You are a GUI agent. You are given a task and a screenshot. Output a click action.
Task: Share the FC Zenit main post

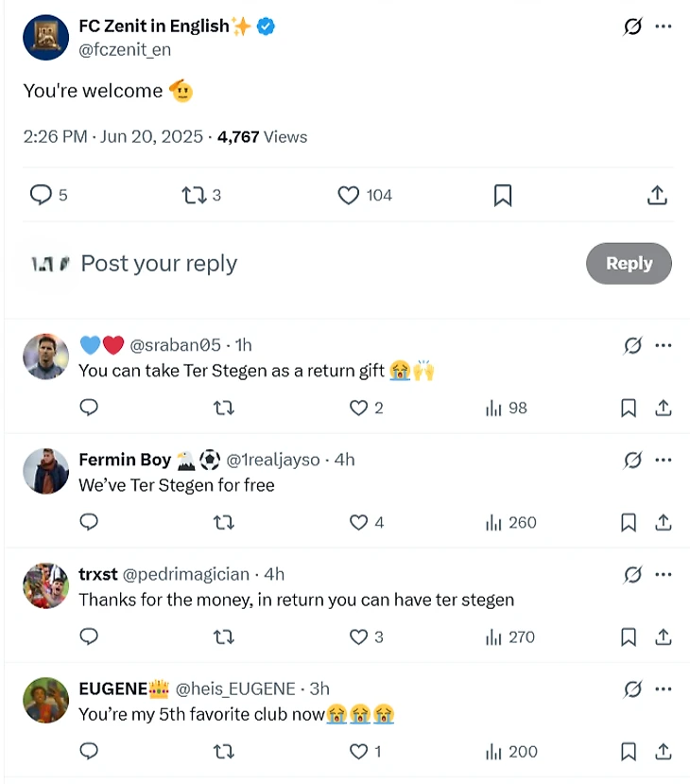coord(658,195)
